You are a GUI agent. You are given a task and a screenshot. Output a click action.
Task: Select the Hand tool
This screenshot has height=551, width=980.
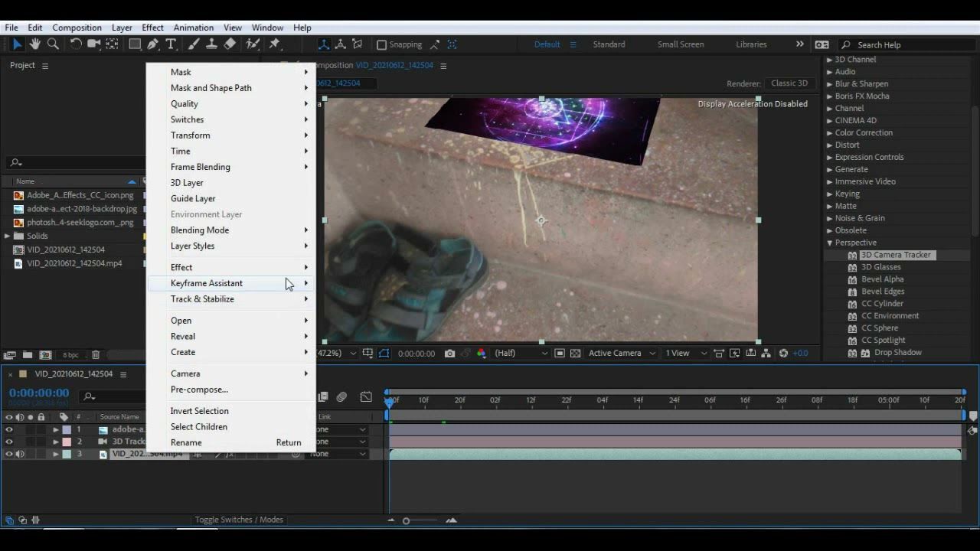(35, 44)
